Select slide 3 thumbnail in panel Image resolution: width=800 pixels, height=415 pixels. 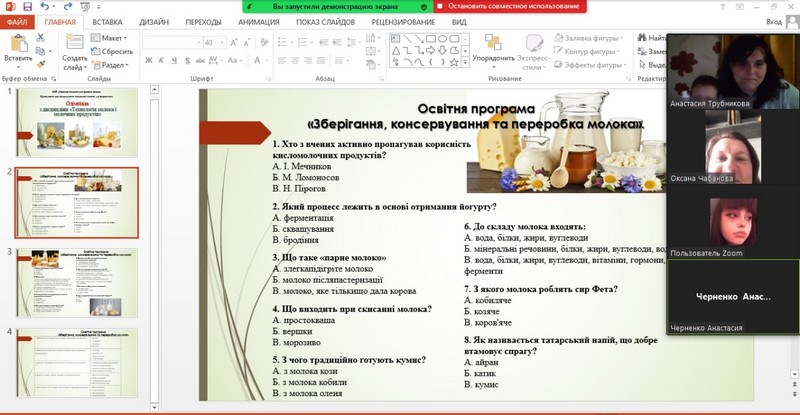click(x=77, y=283)
